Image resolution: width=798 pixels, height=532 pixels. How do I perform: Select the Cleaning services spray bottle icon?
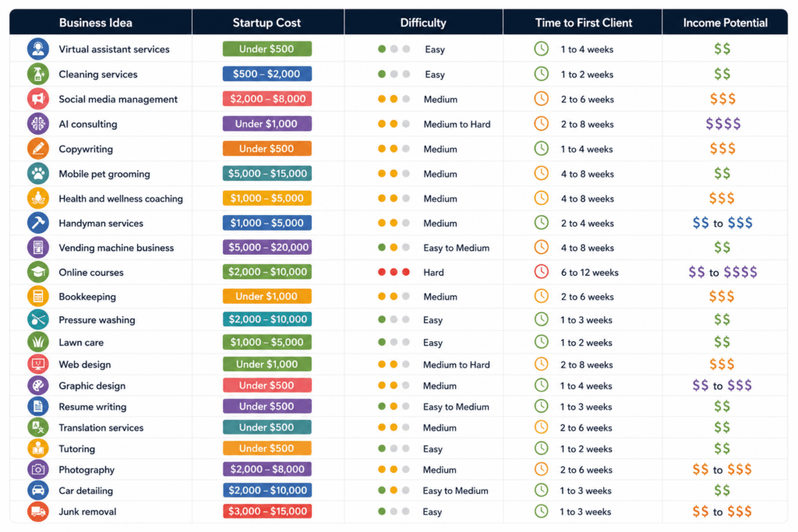pyautogui.click(x=37, y=74)
